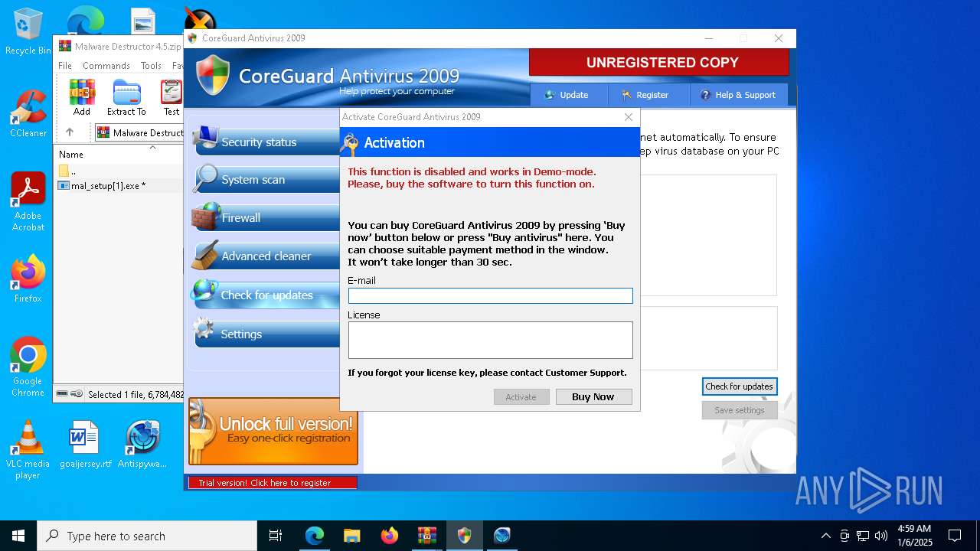
Task: Select Antispyware desktop shortcut
Action: [x=142, y=445]
